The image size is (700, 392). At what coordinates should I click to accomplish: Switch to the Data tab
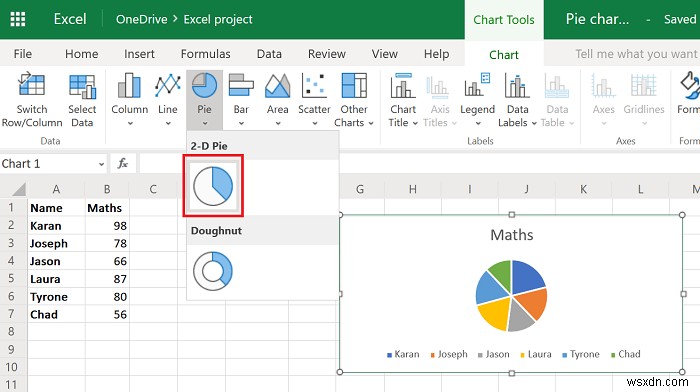point(269,54)
